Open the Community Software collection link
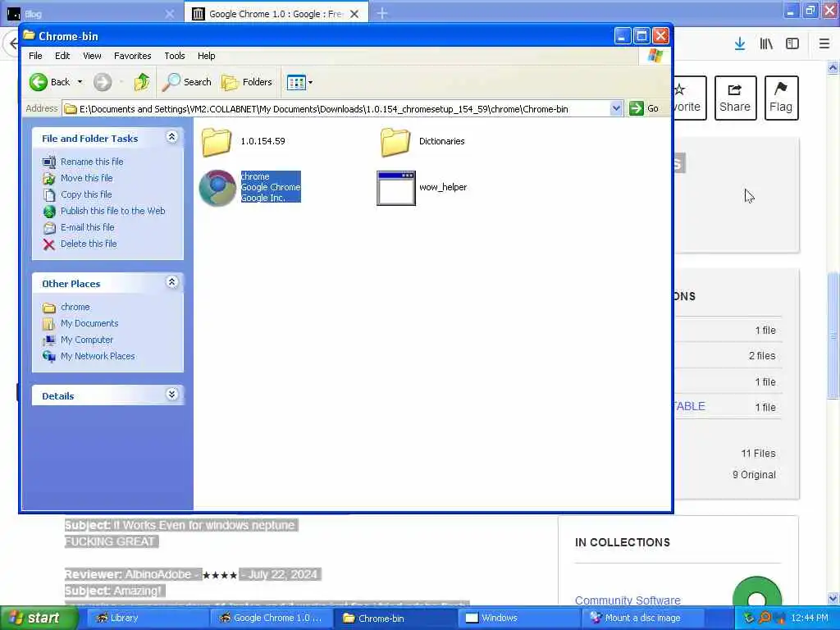This screenshot has width=840, height=630. point(628,600)
